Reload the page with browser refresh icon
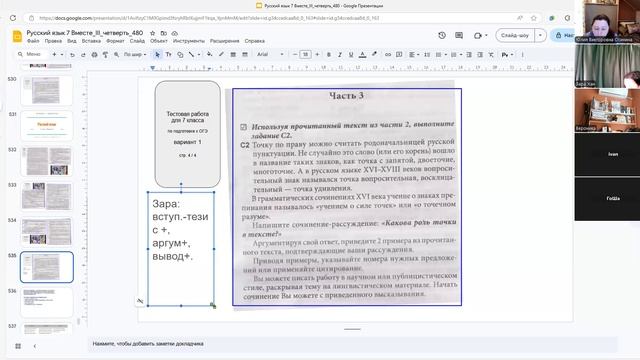This screenshot has height=360, width=640. pos(13,18)
